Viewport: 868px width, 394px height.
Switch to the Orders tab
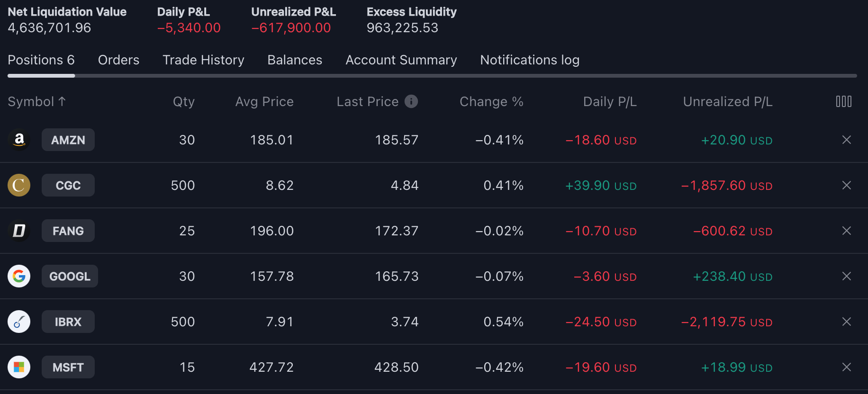[118, 60]
